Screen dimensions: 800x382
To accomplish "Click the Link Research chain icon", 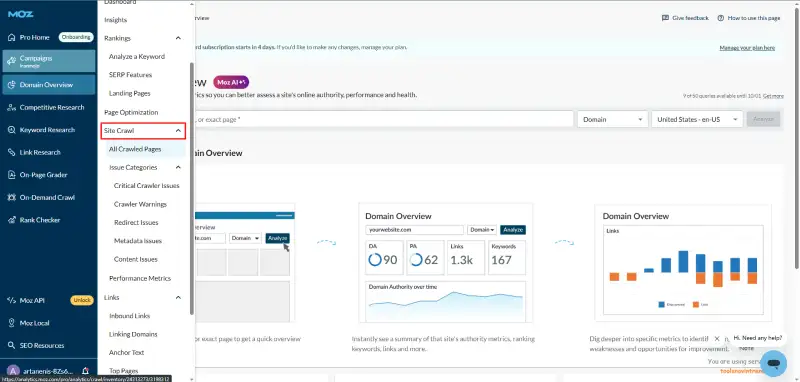I will click(x=12, y=152).
